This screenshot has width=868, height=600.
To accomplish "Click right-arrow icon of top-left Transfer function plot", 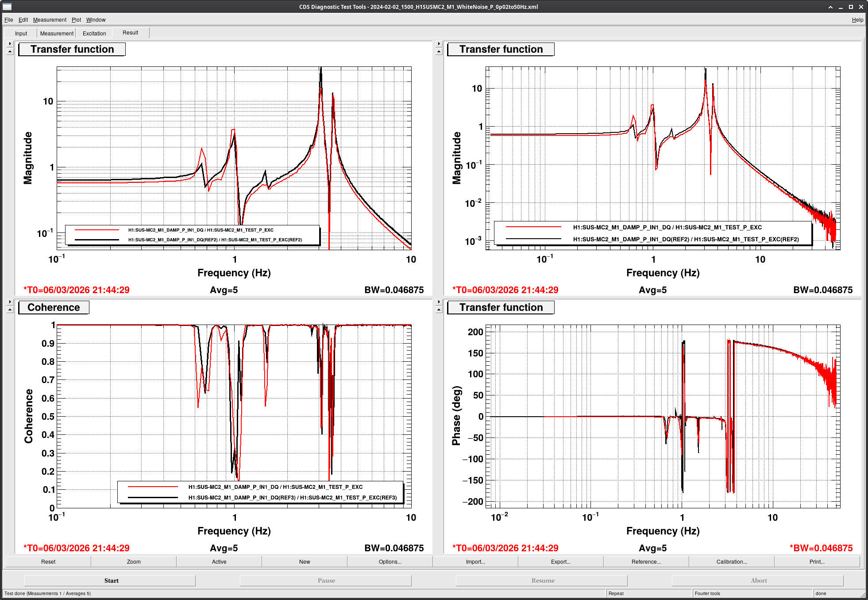I will point(10,44).
